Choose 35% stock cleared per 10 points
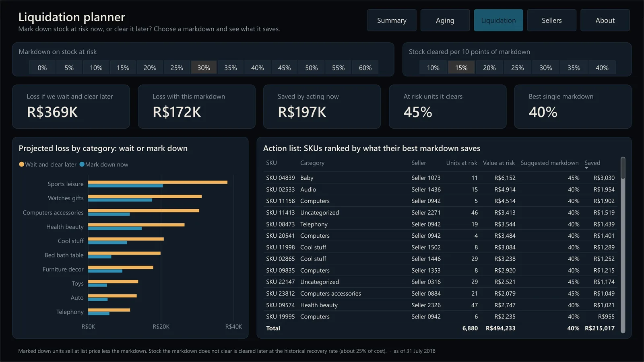644x362 pixels. point(574,68)
